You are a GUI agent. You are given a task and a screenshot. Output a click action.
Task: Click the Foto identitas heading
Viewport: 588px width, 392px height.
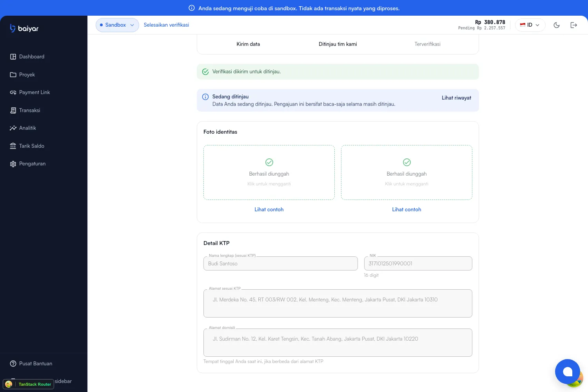tap(220, 132)
